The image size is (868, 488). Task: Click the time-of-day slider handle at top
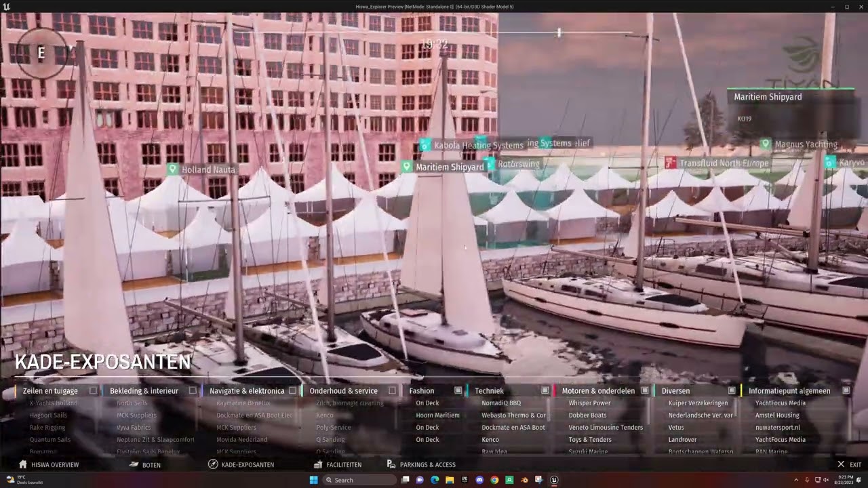[x=559, y=33]
